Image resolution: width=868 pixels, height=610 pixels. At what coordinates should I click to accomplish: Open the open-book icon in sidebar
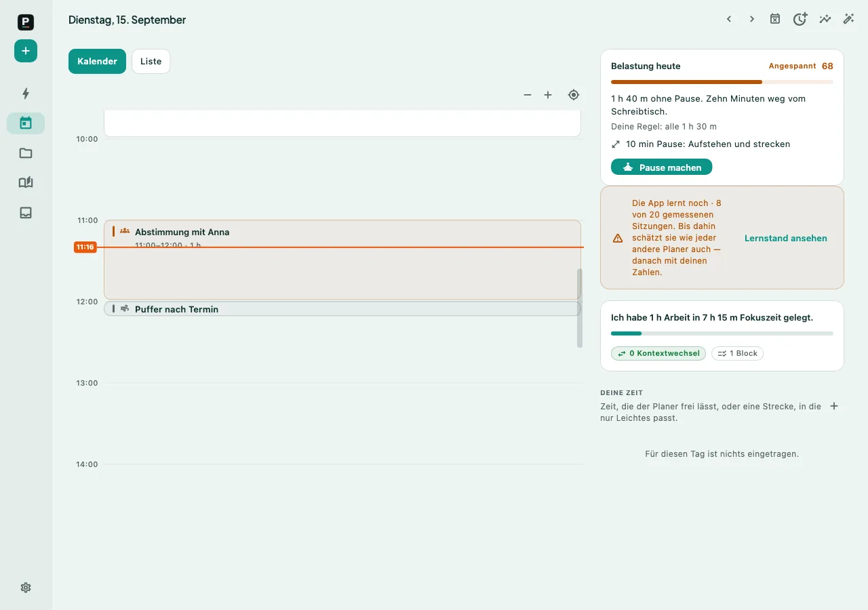point(26,183)
